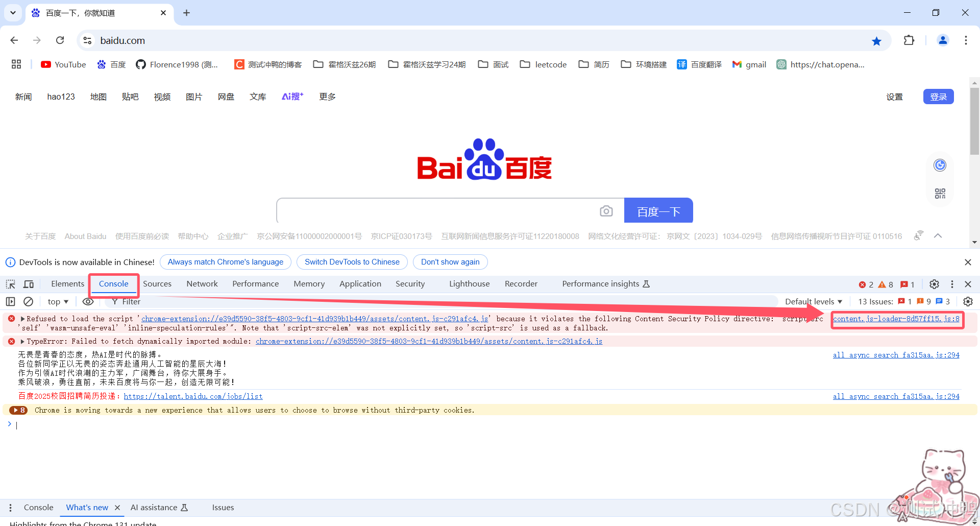Viewport: 980px width, 526px height.
Task: Expand the grouped 8 warnings message
Action: pyautogui.click(x=18, y=410)
